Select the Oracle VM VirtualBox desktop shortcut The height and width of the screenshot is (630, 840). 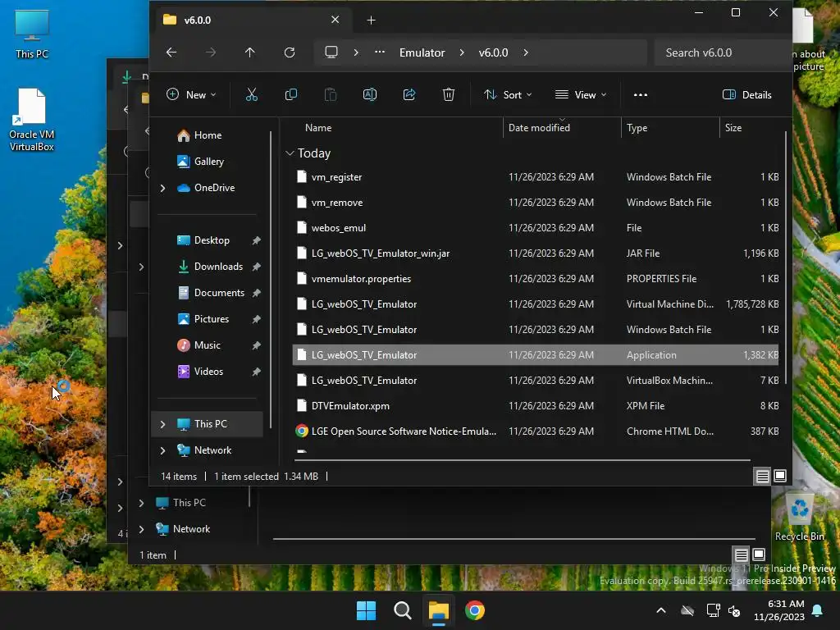tap(32, 120)
